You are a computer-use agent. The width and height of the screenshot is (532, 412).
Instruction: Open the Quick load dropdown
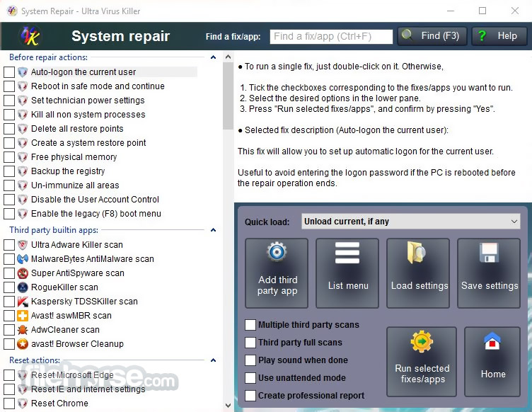(410, 222)
